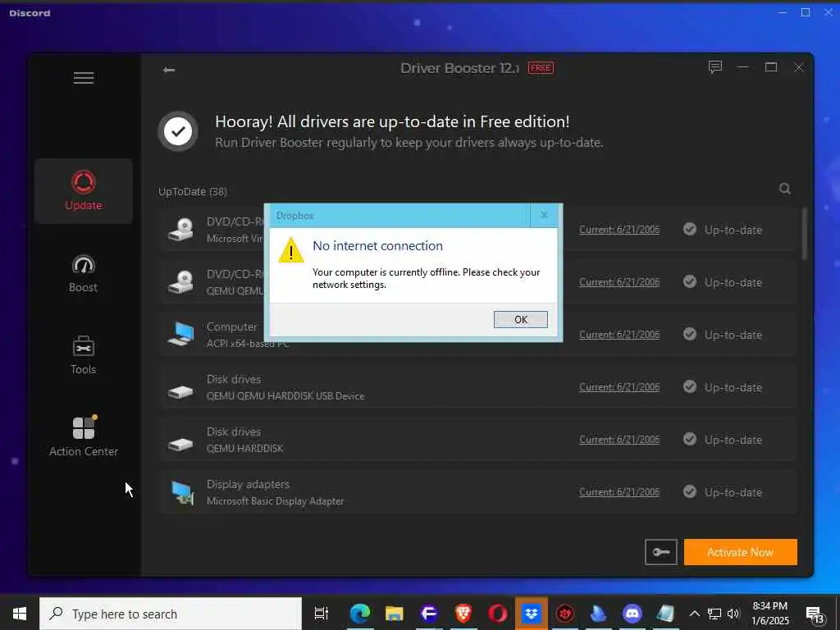
Task: Open the feedback chat icon
Action: [715, 67]
